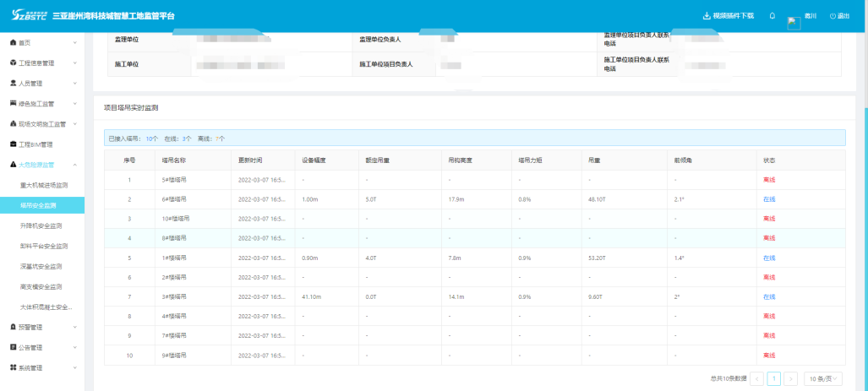Click the video plugin download icon
The height and width of the screenshot is (391, 868).
pyautogui.click(x=707, y=16)
